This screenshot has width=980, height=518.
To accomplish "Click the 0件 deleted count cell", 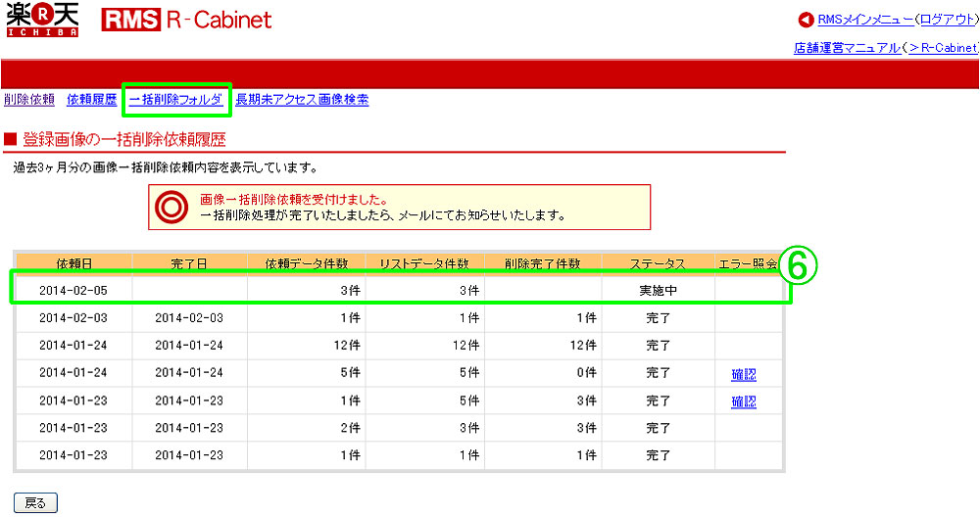I will tap(543, 373).
